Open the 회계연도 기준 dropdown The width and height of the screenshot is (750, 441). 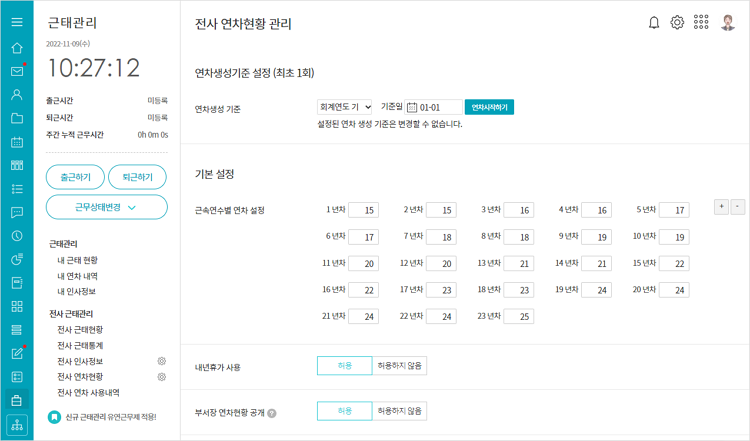pyautogui.click(x=345, y=107)
